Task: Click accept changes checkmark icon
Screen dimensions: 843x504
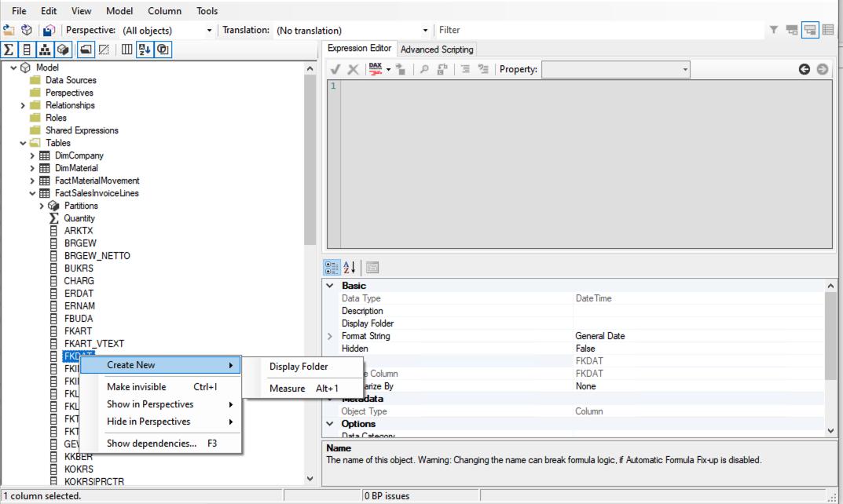Action: [x=335, y=69]
